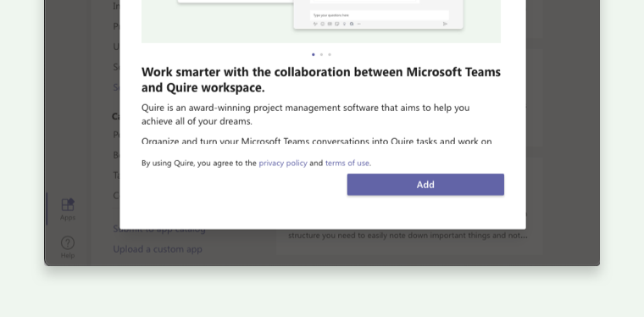
Task: Select the first carousel dot
Action: tap(314, 54)
